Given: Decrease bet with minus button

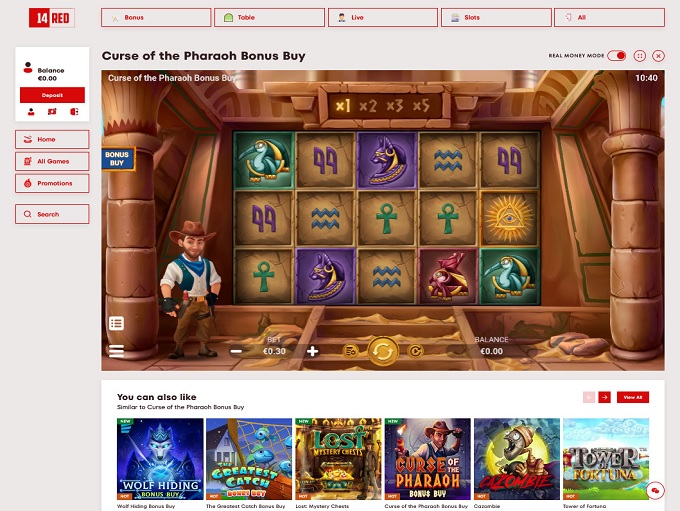Looking at the screenshot, I should click(236, 351).
